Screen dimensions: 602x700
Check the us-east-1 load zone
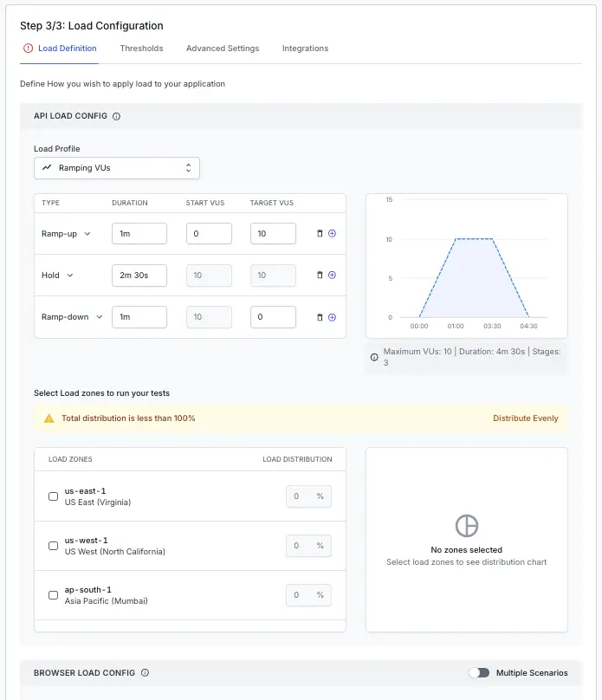pos(53,496)
